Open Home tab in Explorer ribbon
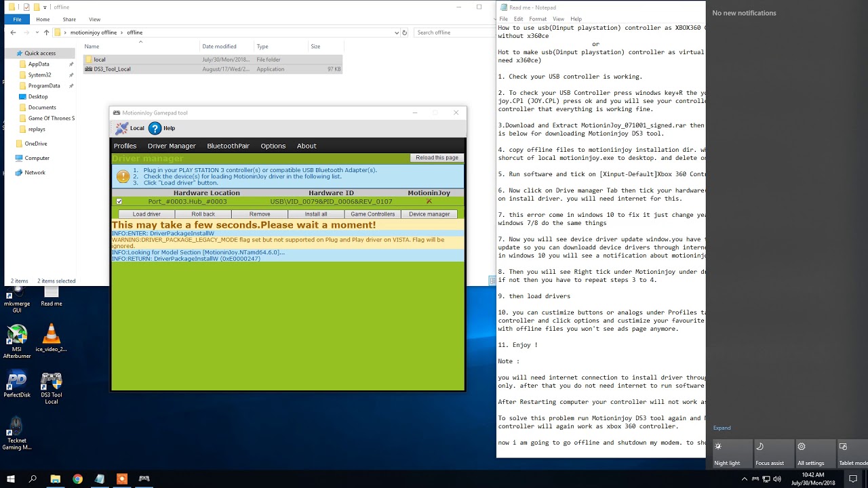This screenshot has height=488, width=868. pos(43,20)
